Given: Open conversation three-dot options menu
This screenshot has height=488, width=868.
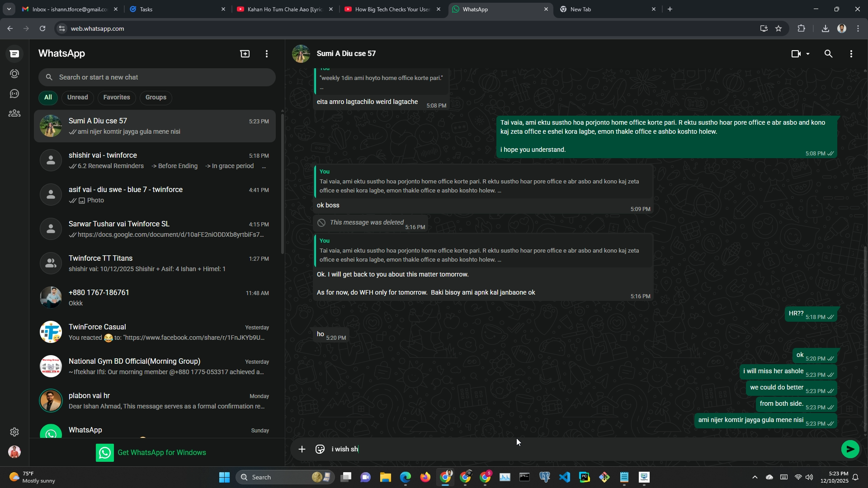Looking at the screenshot, I should (851, 54).
